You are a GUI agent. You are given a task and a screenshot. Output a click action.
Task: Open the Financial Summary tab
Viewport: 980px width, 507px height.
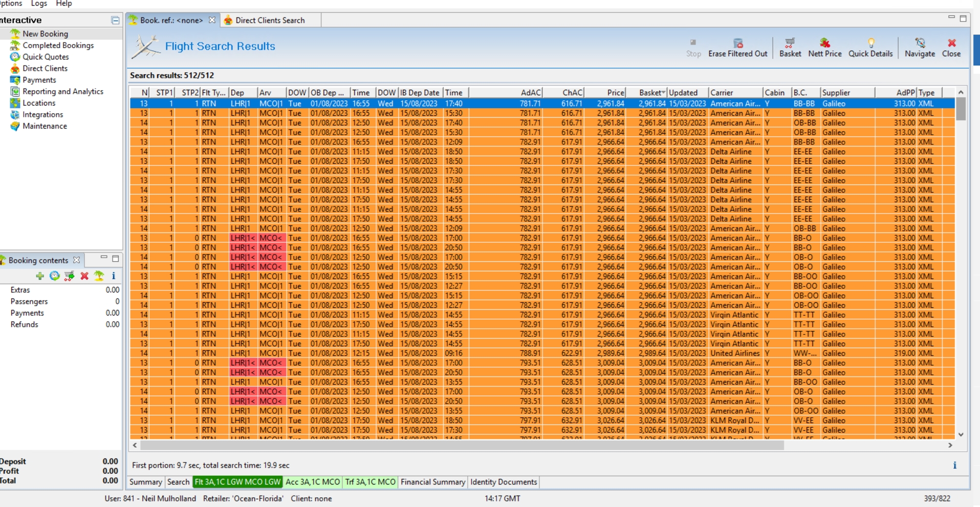point(432,482)
